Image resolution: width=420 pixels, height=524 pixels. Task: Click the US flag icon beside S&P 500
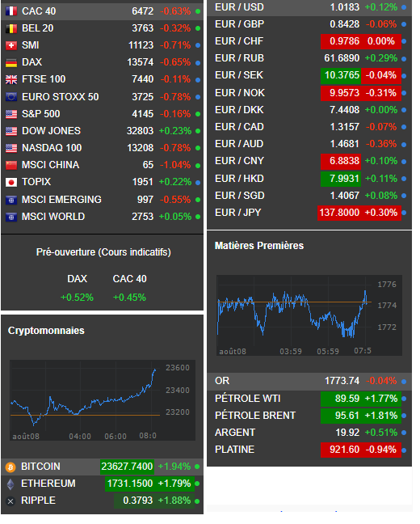[x=11, y=114]
